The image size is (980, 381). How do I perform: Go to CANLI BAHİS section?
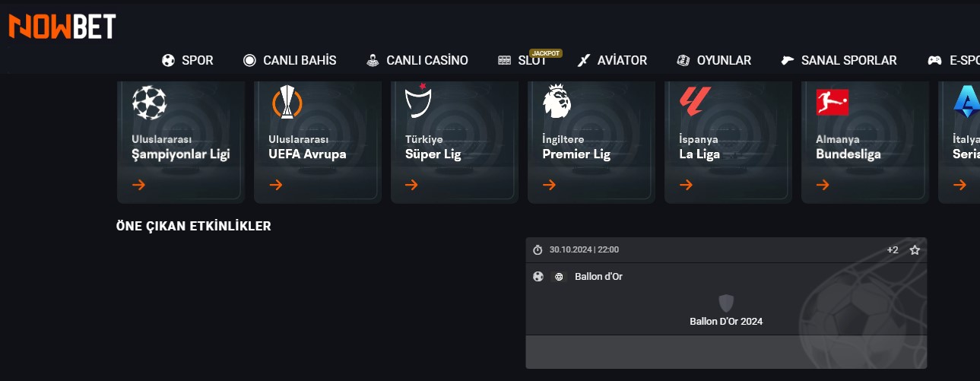pos(290,61)
